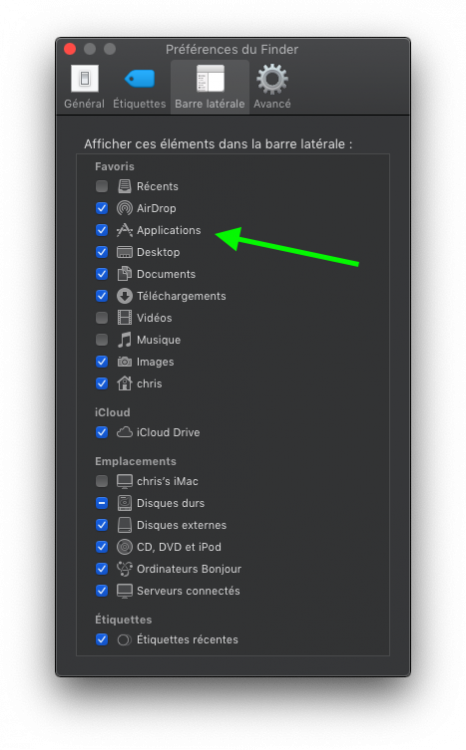Close the Préférences du Finder window
The image size is (466, 750).
(70, 49)
